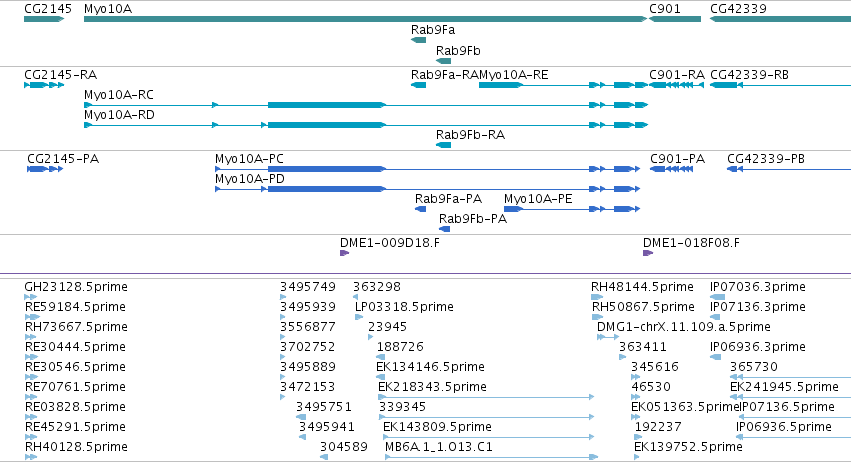Select feature label 3495941
851x462 pixels.
click(327, 427)
